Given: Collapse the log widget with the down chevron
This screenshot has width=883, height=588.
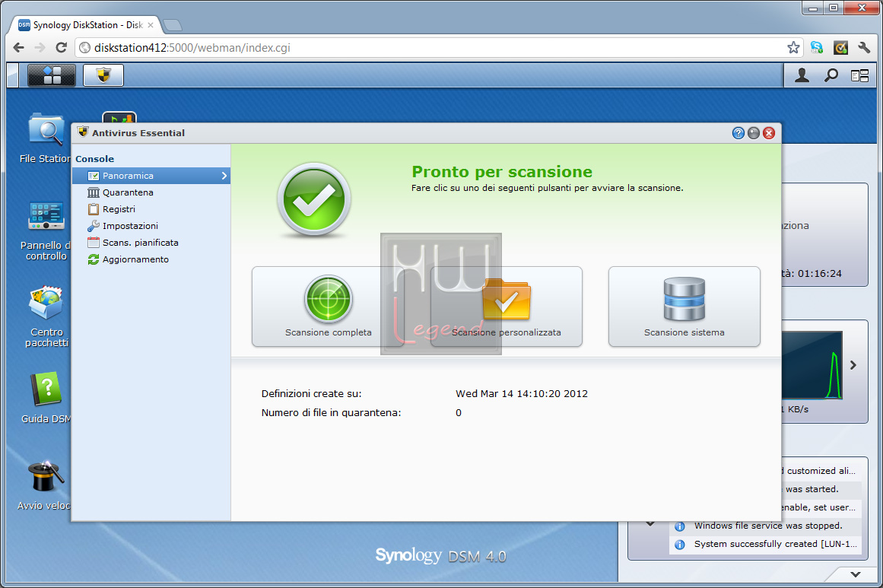Looking at the screenshot, I should pyautogui.click(x=650, y=524).
